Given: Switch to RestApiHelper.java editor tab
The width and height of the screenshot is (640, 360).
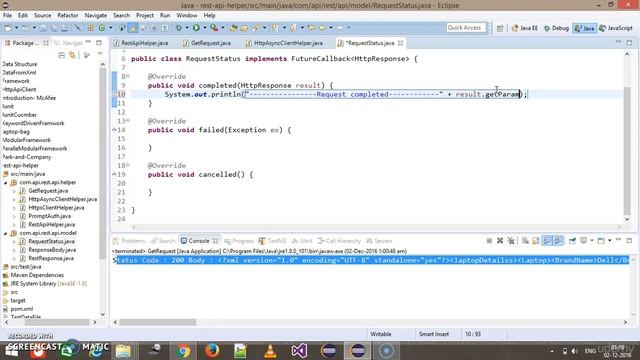Looking at the screenshot, I should [x=140, y=43].
